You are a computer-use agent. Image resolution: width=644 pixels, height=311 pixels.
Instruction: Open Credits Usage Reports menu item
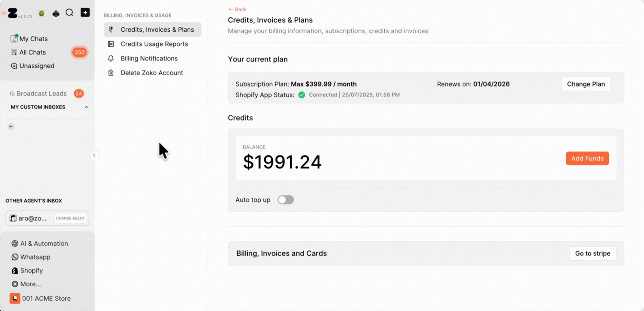[154, 44]
